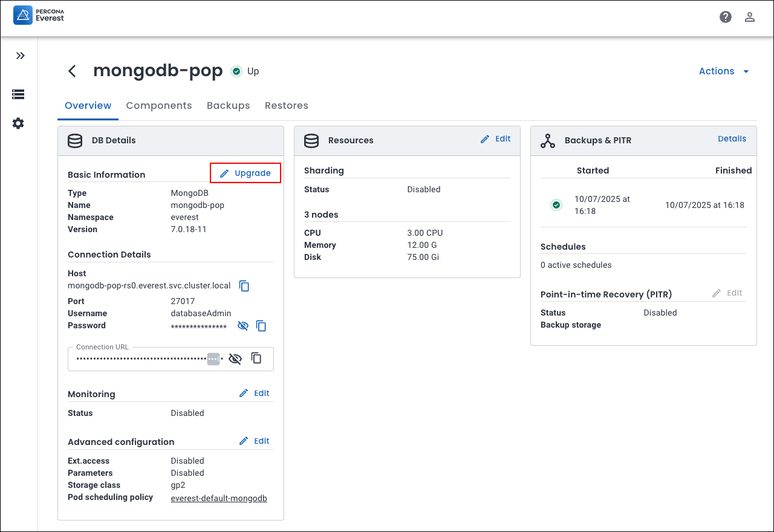Screen dimensions: 774x532
Task: Open Backups & PITR Details link
Action: point(732,139)
